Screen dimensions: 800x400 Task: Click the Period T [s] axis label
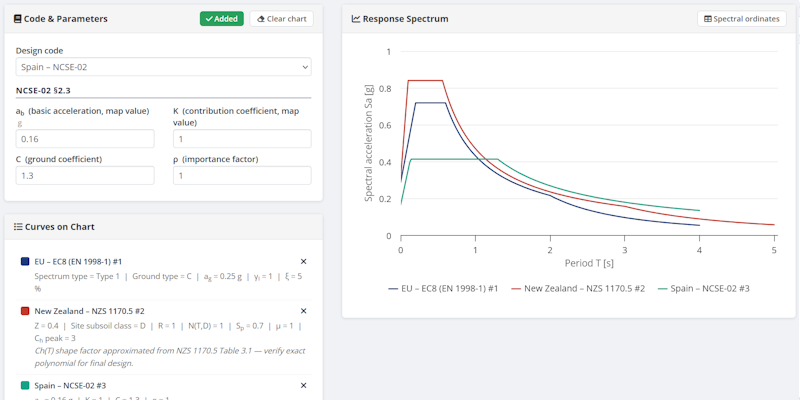(589, 263)
